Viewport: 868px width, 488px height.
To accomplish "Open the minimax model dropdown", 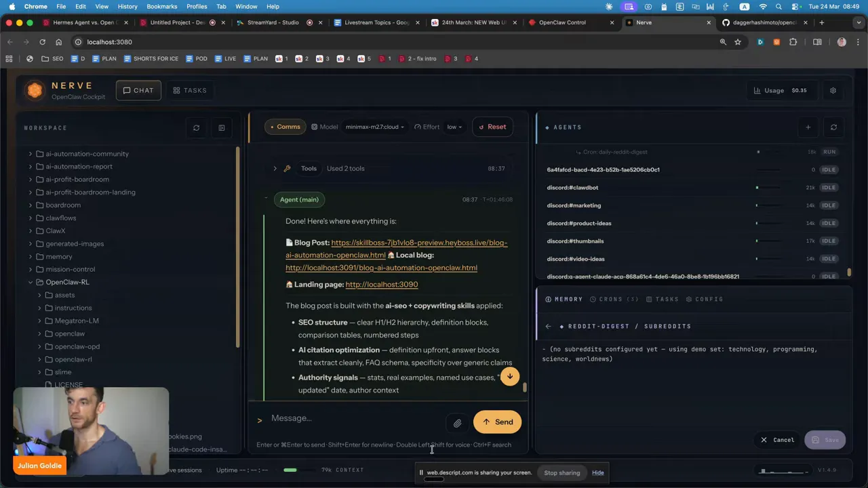I will pyautogui.click(x=374, y=127).
